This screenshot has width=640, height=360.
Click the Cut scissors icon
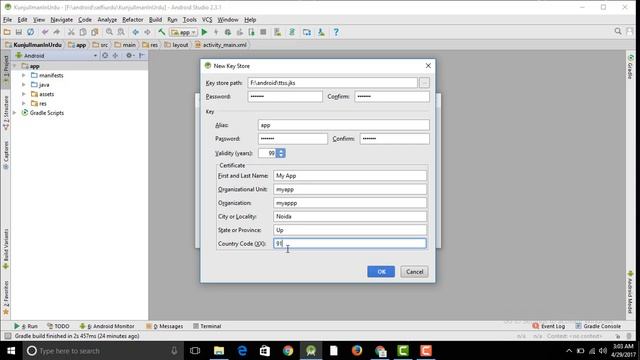pos(71,32)
